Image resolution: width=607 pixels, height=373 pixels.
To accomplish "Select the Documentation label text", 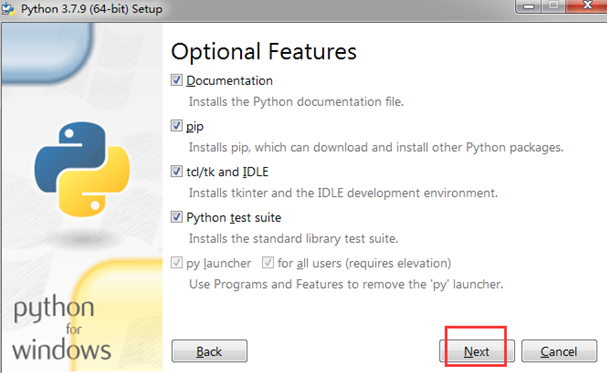I will (x=230, y=80).
